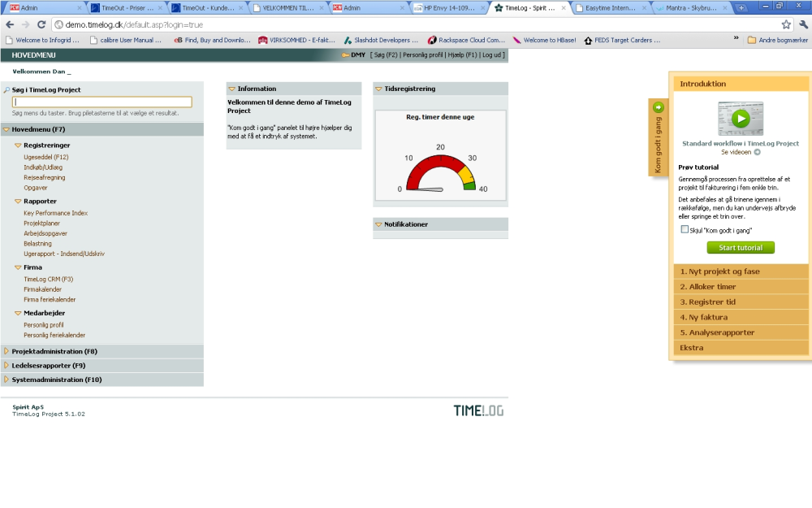Open Key Performance Index report

click(55, 213)
